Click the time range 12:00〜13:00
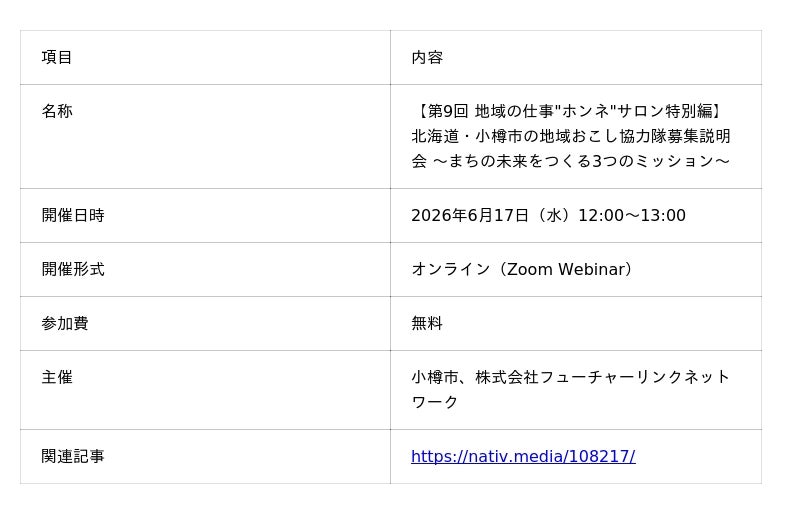The width and height of the screenshot is (800, 514). coord(632,215)
